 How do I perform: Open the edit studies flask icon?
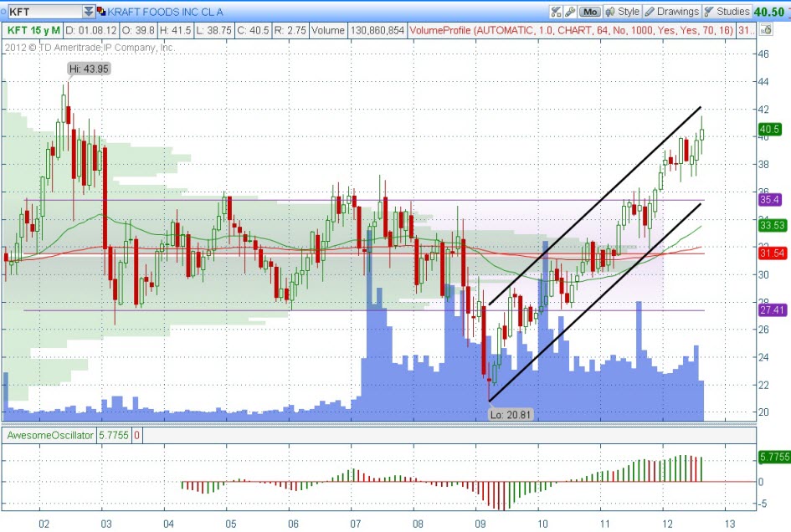pyautogui.click(x=557, y=12)
